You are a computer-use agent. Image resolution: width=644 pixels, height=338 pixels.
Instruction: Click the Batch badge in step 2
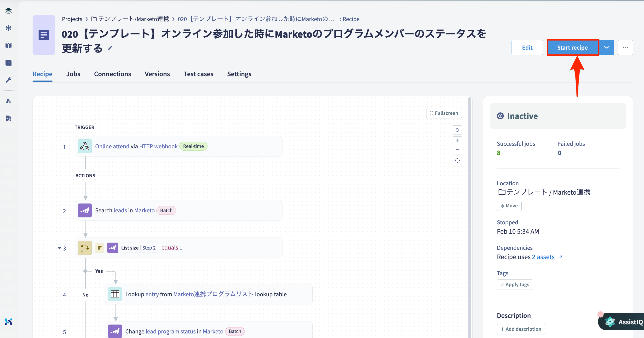[x=166, y=210]
